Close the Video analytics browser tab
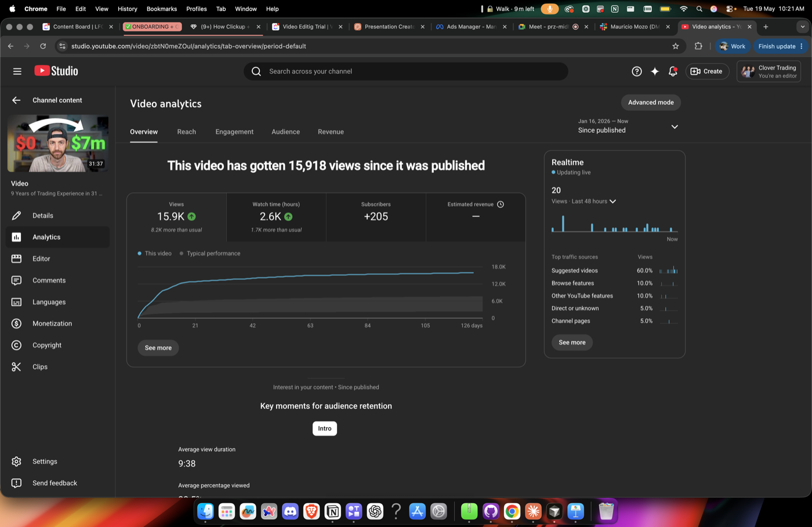 click(x=749, y=27)
